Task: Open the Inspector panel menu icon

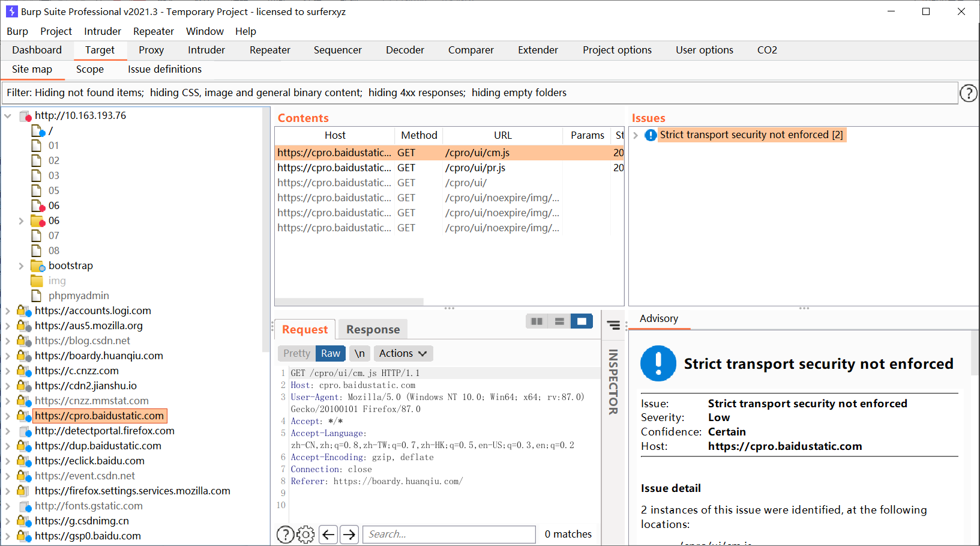Action: pyautogui.click(x=613, y=325)
